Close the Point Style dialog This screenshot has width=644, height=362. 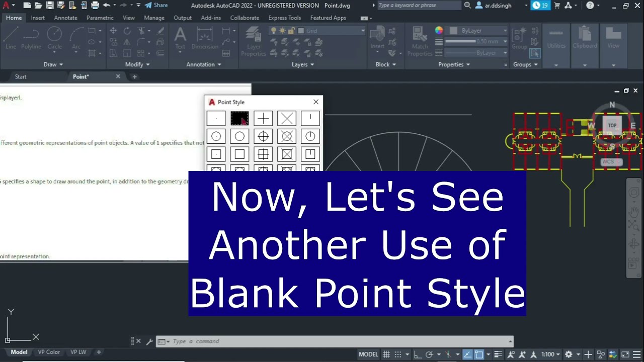pos(316,102)
